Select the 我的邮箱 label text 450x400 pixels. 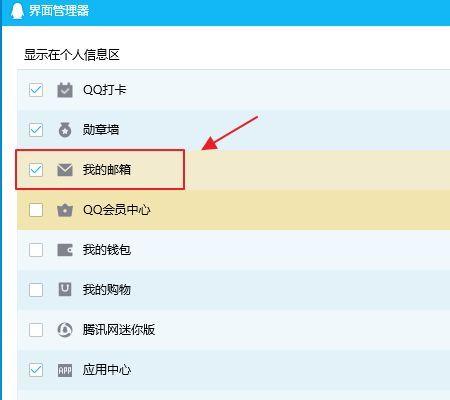click(x=107, y=170)
